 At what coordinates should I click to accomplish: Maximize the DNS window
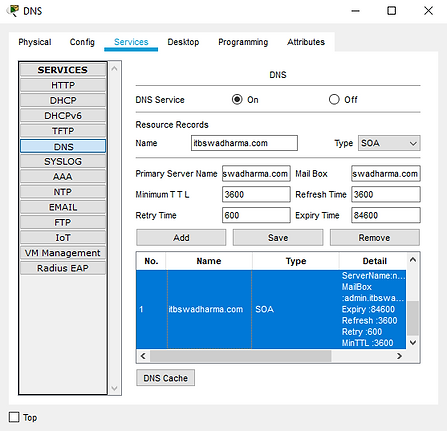(x=391, y=11)
